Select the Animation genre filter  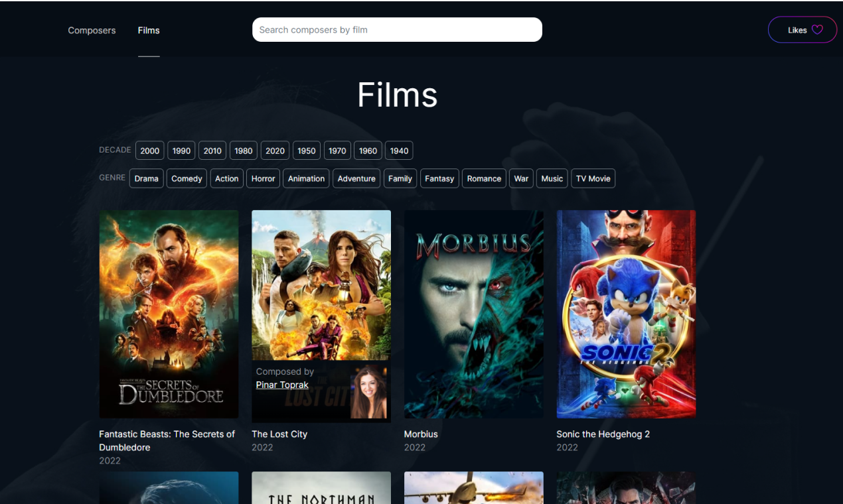point(306,178)
